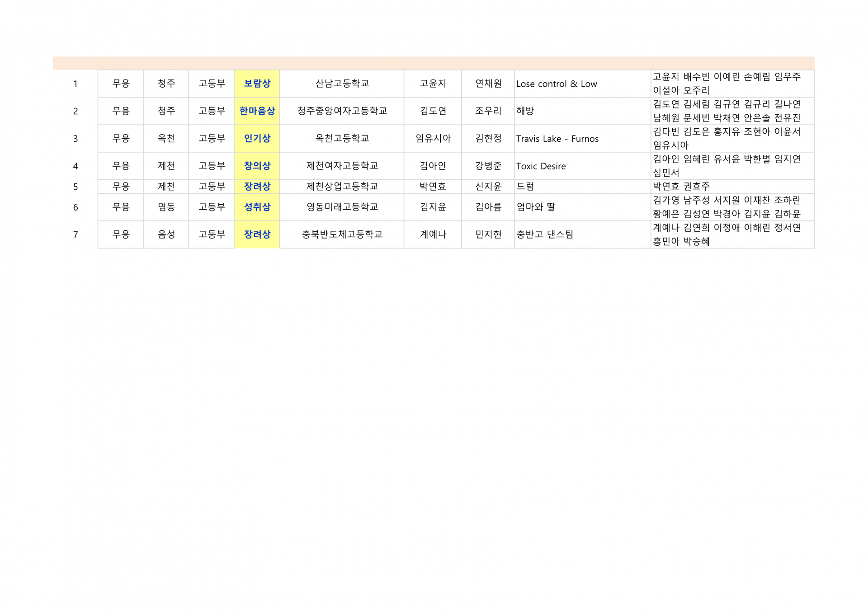Viewport: 868px width, 613px height.
Task: Select the award cell 인기상
Action: pos(257,139)
